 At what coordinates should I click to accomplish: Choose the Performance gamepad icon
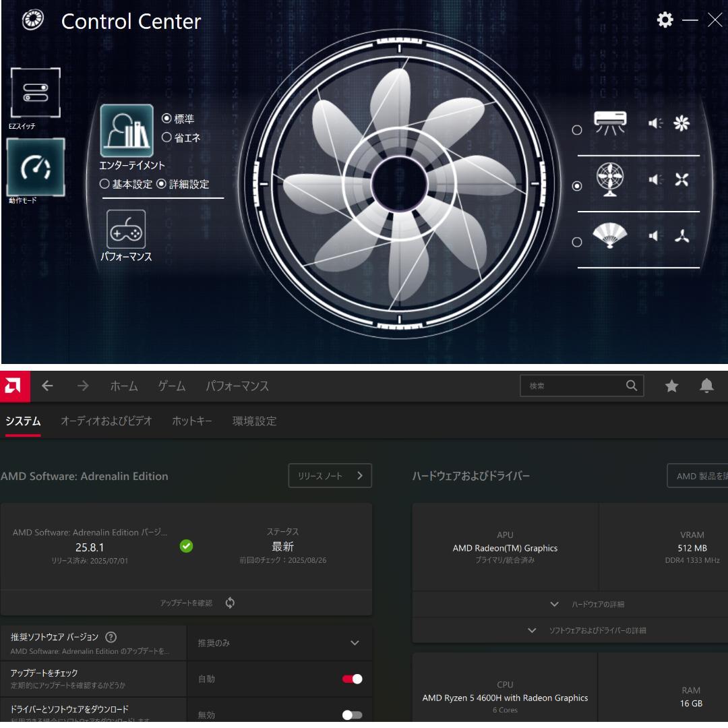pyautogui.click(x=126, y=229)
